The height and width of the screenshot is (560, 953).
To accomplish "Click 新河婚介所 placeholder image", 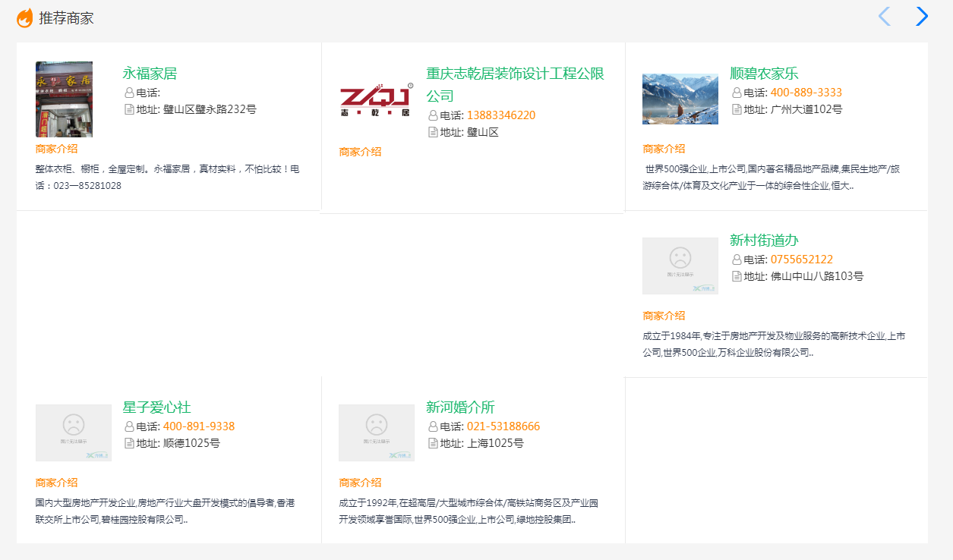I will coord(376,433).
